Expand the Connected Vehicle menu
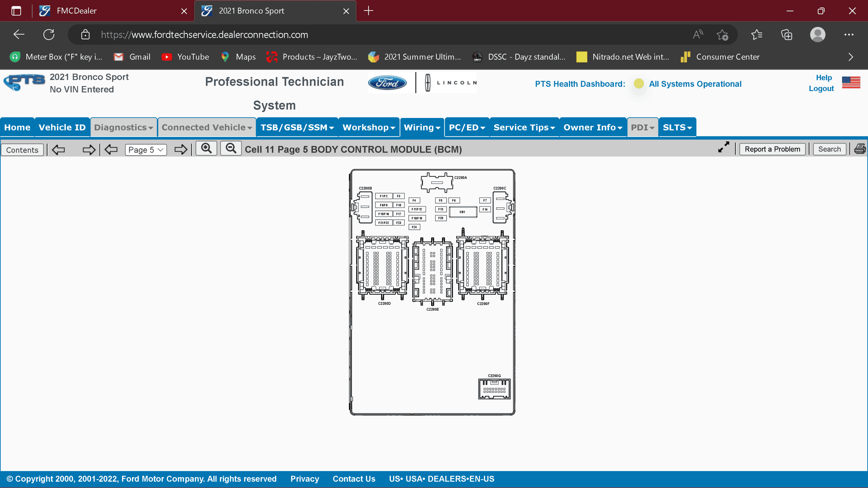This screenshot has height=488, width=868. pyautogui.click(x=207, y=127)
